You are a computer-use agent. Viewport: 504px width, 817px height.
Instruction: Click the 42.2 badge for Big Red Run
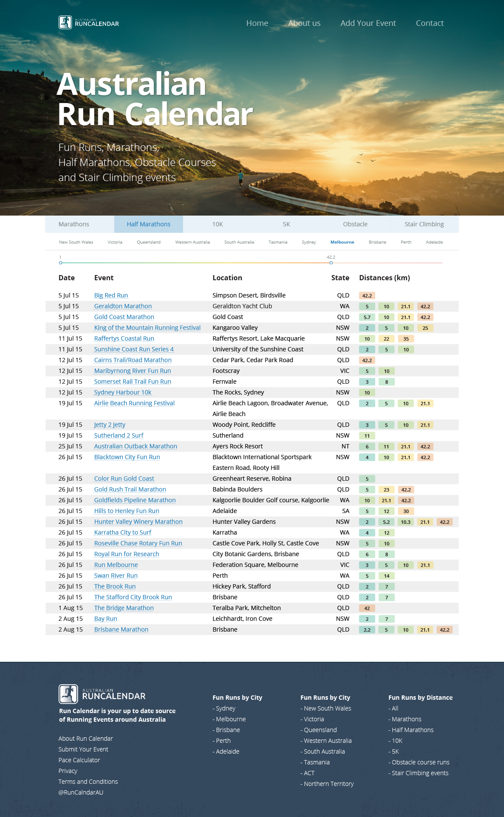[367, 296]
